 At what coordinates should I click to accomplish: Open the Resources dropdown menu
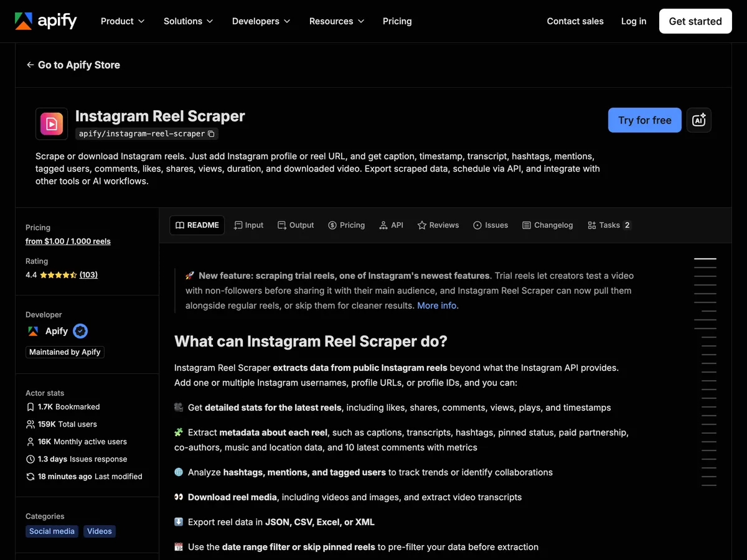(x=336, y=21)
